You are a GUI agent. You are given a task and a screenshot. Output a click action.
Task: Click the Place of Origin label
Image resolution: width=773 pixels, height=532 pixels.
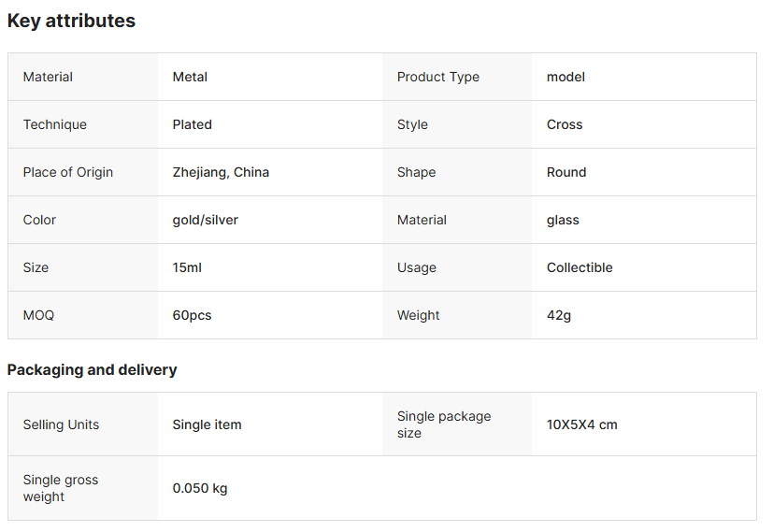coord(67,172)
